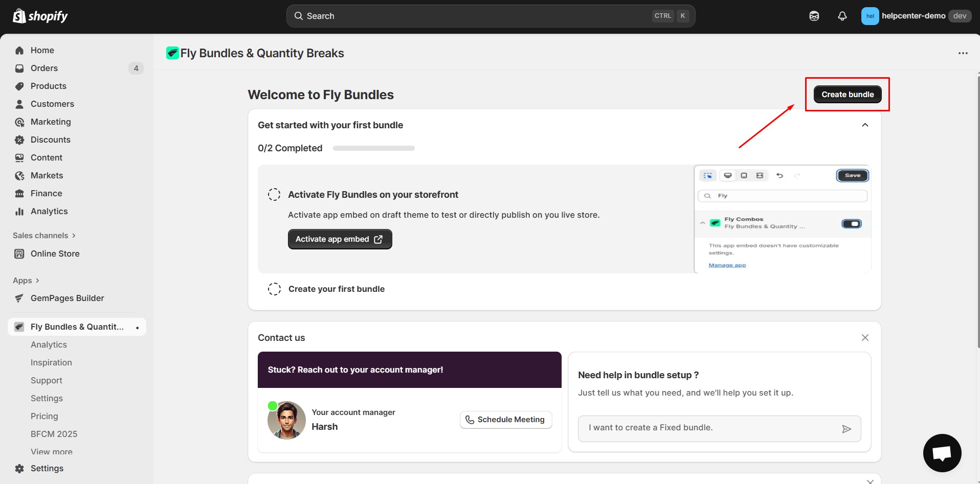Click the Orders icon in sidebar

point(19,68)
